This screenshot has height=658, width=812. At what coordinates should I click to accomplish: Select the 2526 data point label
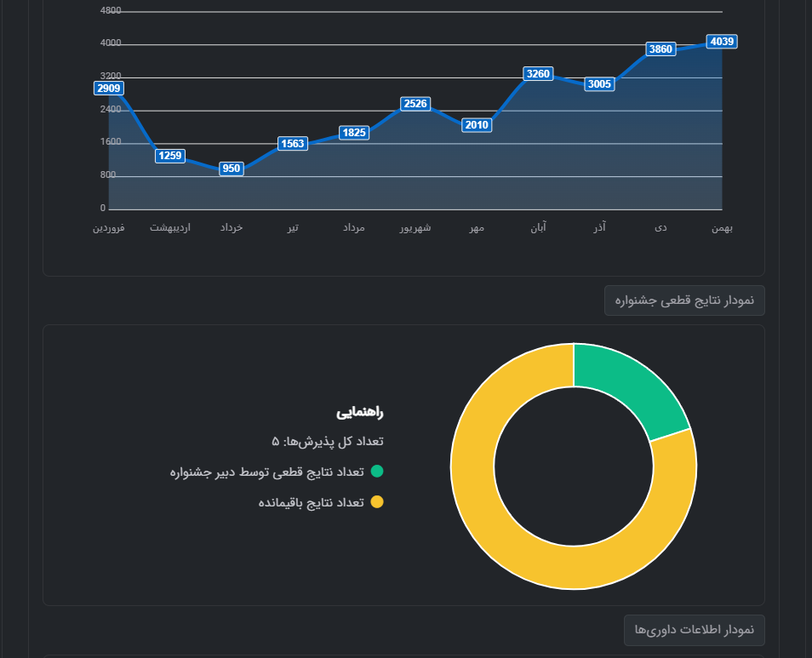[x=415, y=104]
